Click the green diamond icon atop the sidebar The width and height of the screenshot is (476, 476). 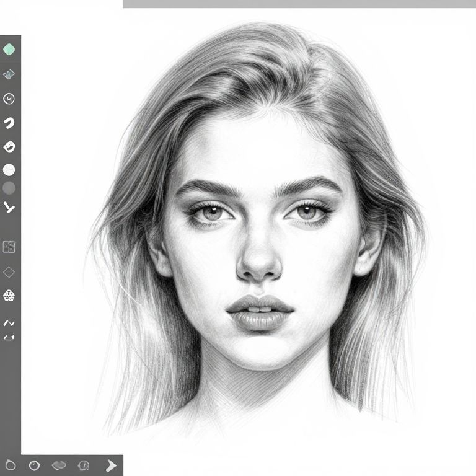click(9, 50)
